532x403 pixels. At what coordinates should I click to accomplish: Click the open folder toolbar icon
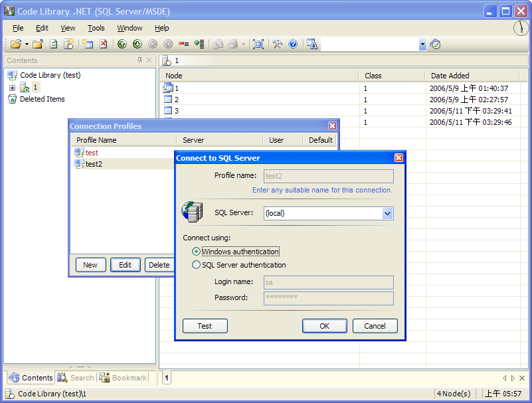[x=15, y=44]
